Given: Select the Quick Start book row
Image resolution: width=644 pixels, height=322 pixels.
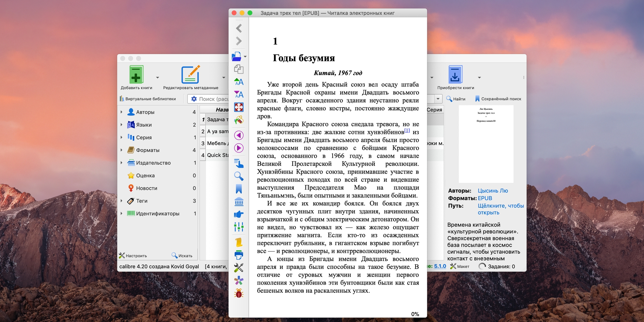Looking at the screenshot, I should [x=217, y=155].
